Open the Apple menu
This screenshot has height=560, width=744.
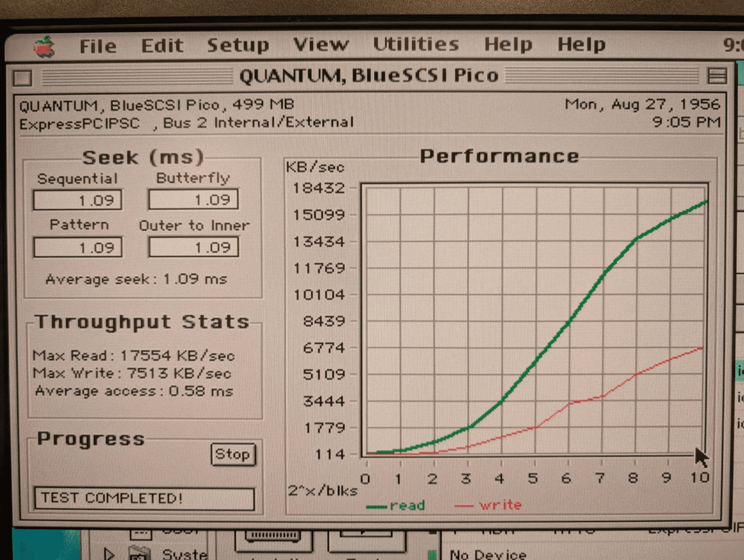point(44,46)
